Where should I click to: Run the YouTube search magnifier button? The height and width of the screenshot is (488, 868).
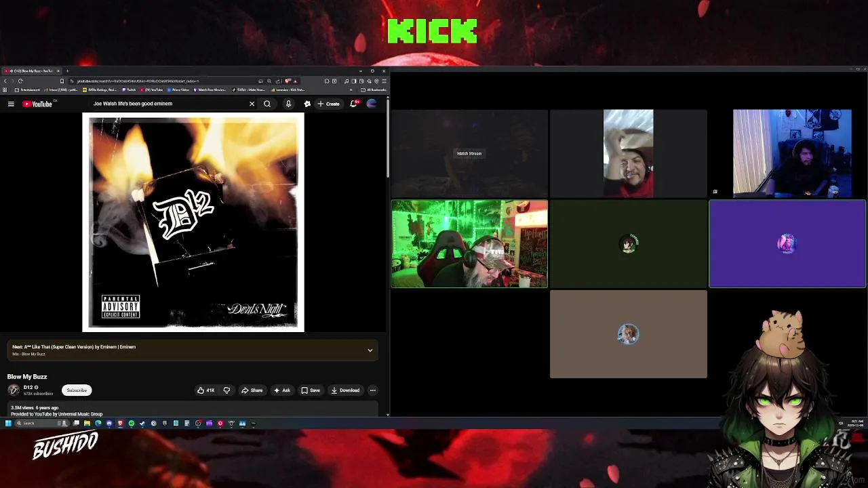point(267,104)
